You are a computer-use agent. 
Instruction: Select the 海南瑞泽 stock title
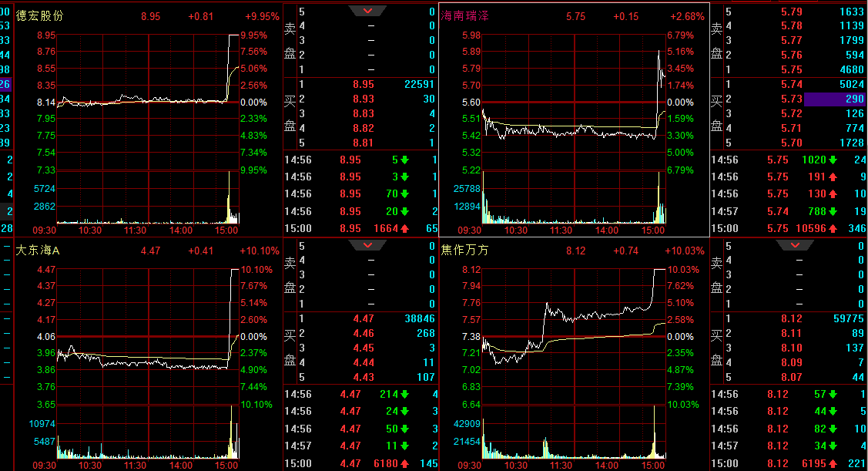pyautogui.click(x=465, y=16)
